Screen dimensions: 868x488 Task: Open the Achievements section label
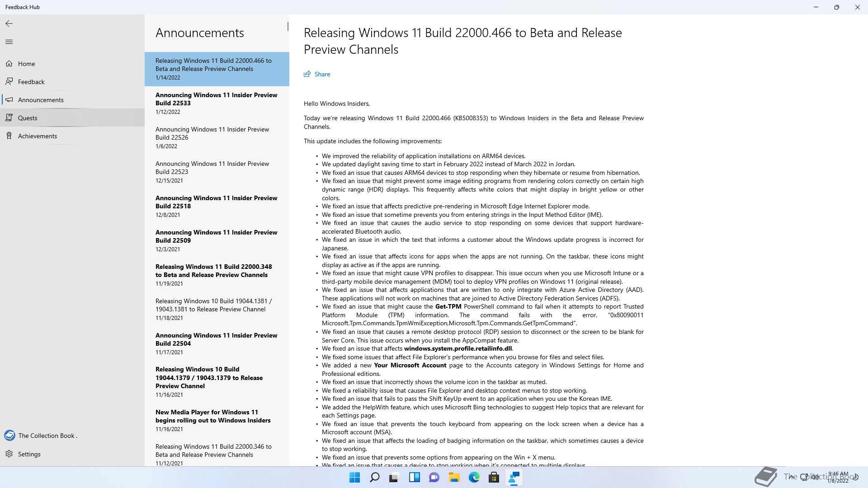click(x=38, y=136)
